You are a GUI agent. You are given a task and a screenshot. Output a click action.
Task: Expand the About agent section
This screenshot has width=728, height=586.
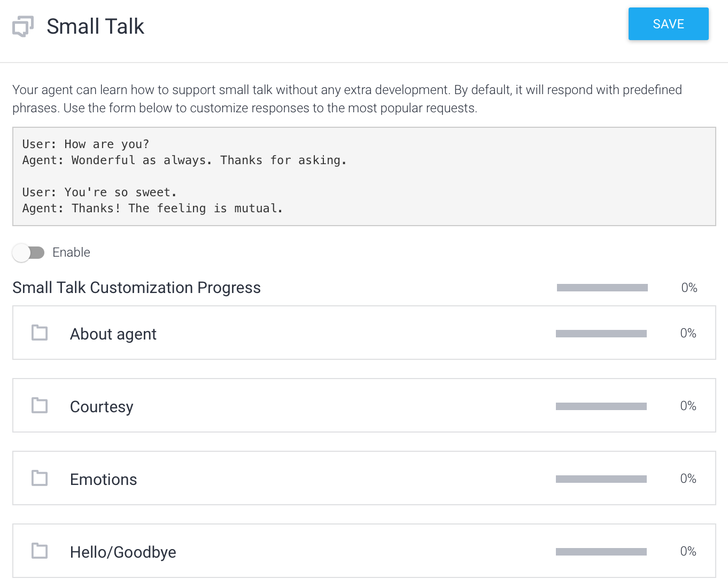[364, 333]
